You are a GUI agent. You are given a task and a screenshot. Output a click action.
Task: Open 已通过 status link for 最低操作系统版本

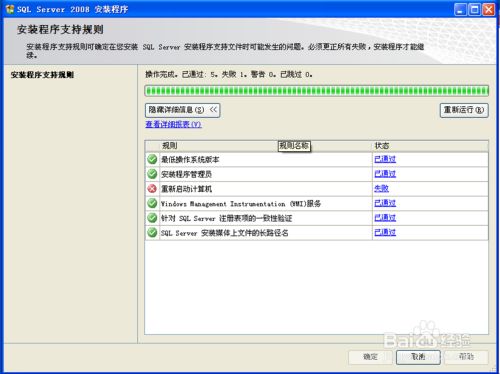point(385,159)
